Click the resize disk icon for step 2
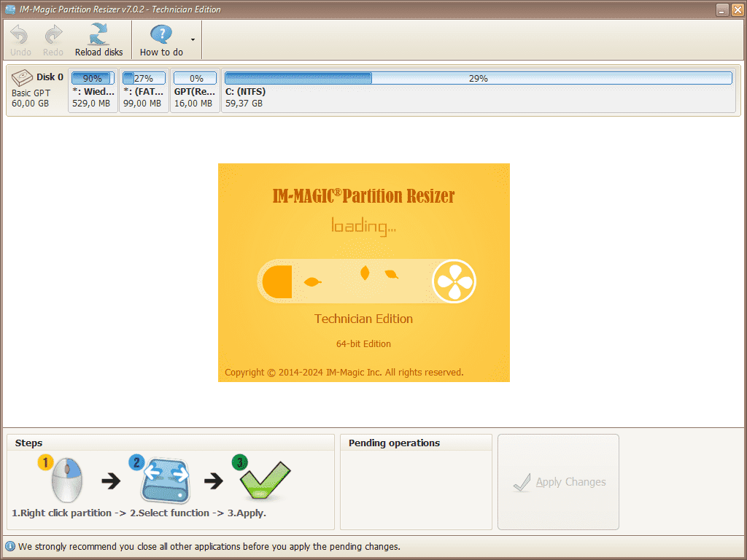Image resolution: width=747 pixels, height=560 pixels. click(165, 480)
